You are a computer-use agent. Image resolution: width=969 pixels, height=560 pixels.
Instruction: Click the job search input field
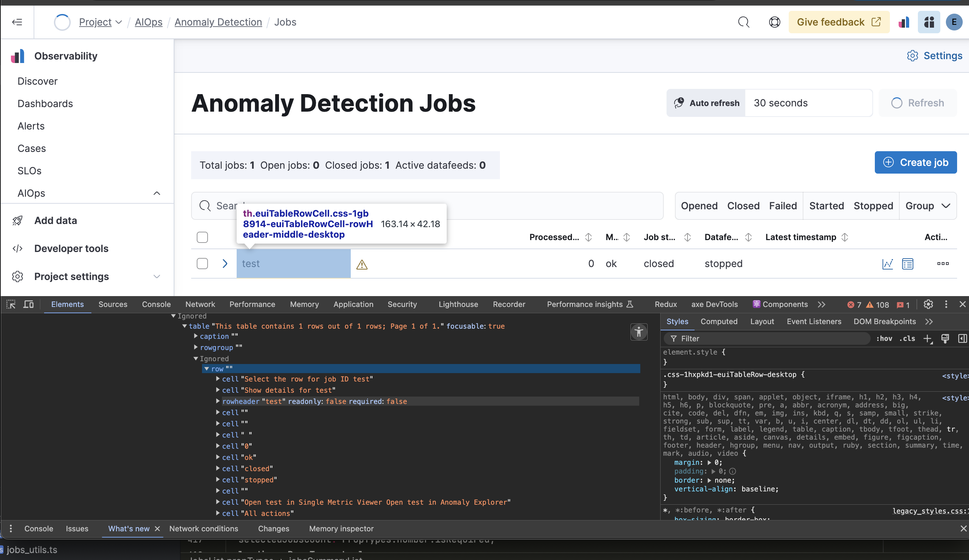pos(427,206)
